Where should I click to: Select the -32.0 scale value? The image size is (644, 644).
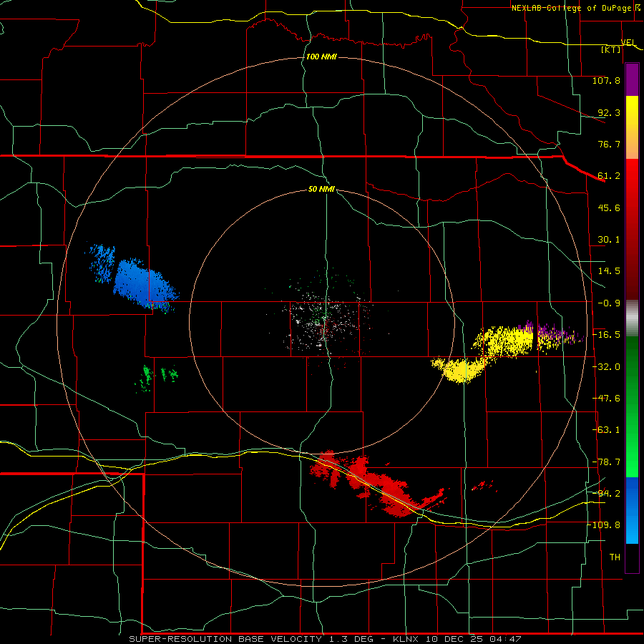coord(606,367)
